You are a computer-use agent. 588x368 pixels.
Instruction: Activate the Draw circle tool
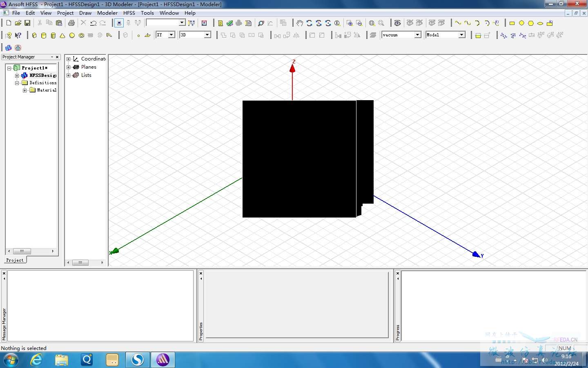coord(521,23)
